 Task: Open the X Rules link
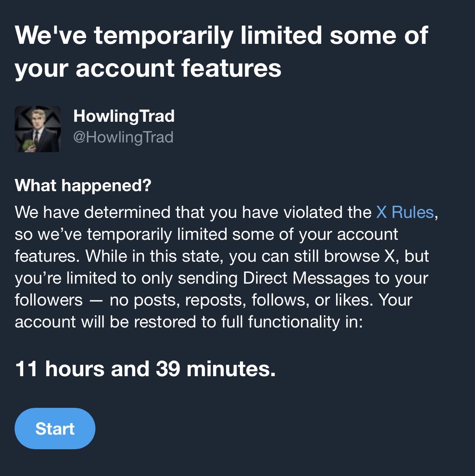[405, 212]
